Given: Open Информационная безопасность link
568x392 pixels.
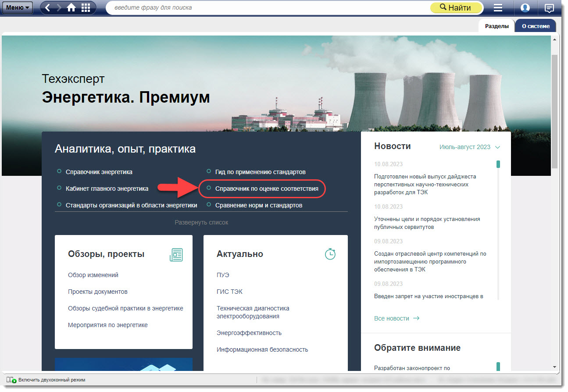Looking at the screenshot, I should point(262,349).
